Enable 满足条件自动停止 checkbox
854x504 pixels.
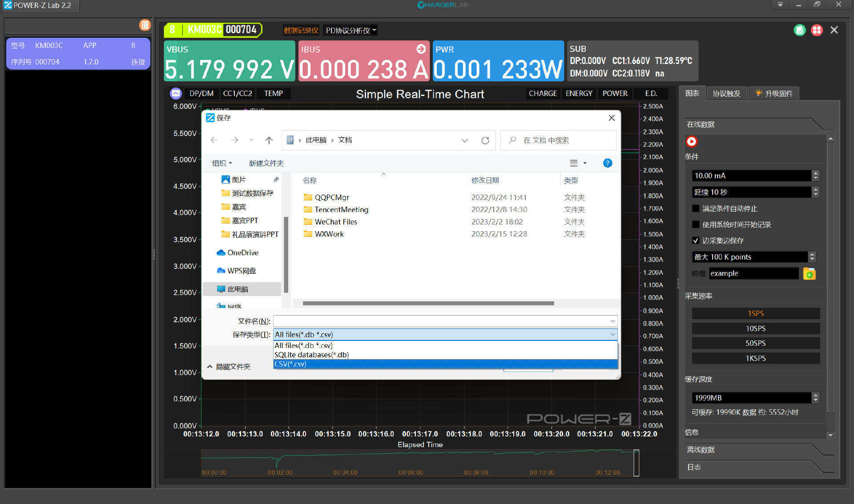click(x=696, y=208)
